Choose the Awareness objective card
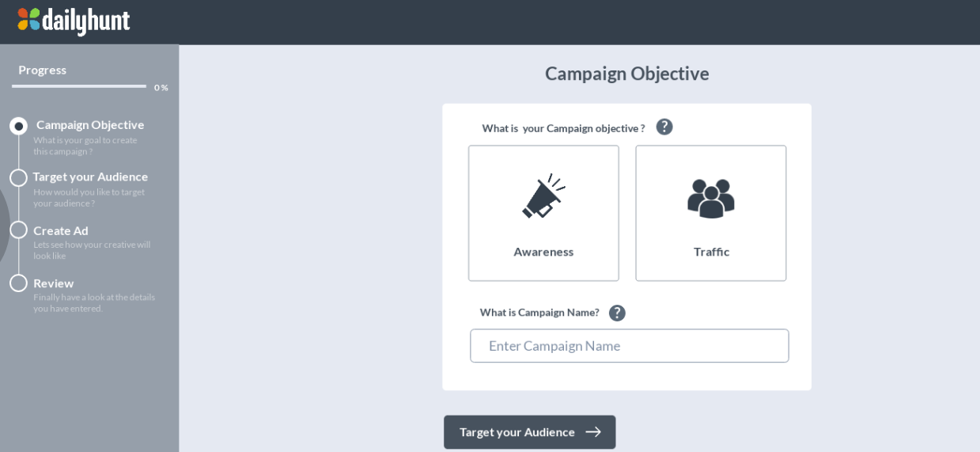Image resolution: width=980 pixels, height=452 pixels. coord(543,213)
